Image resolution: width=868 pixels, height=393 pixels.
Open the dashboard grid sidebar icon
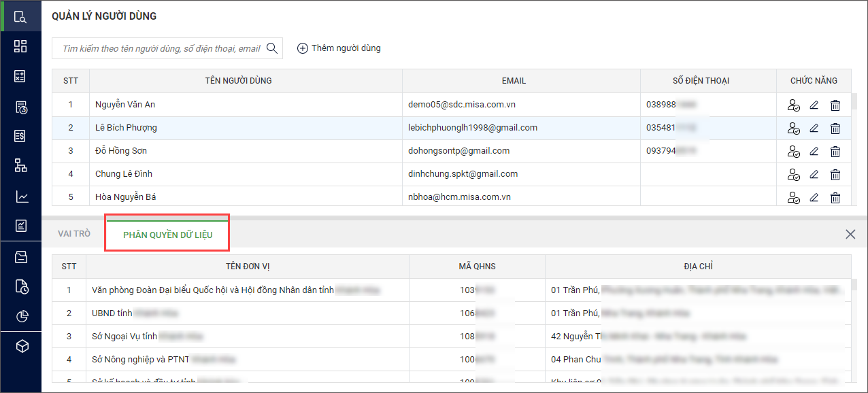(20, 46)
